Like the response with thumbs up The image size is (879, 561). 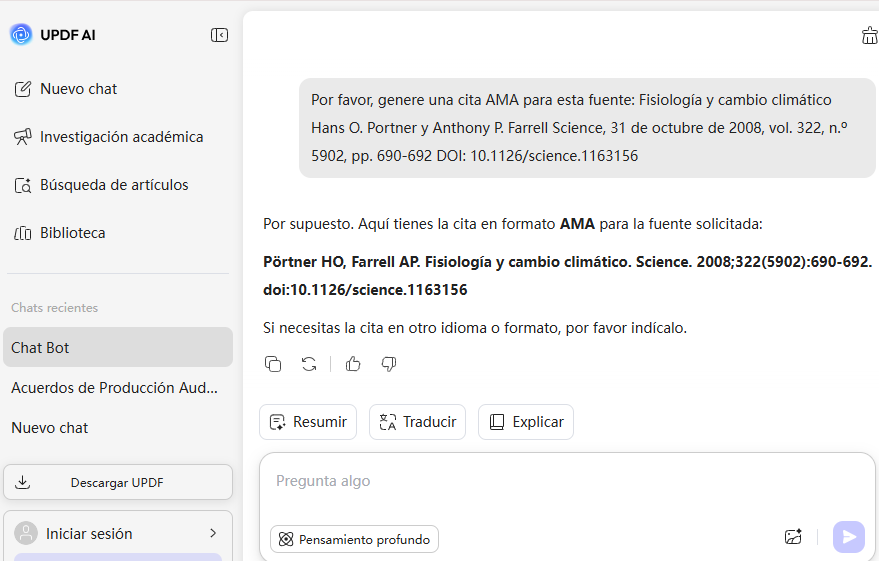pos(353,364)
